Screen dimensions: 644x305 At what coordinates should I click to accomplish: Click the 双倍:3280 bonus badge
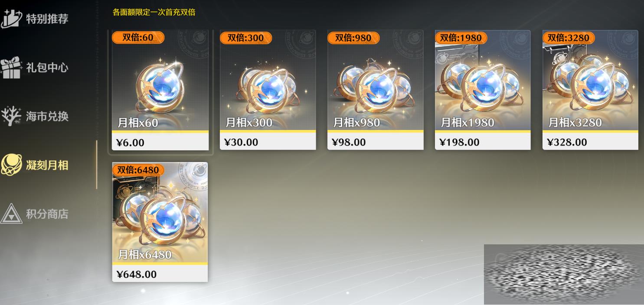coord(569,38)
